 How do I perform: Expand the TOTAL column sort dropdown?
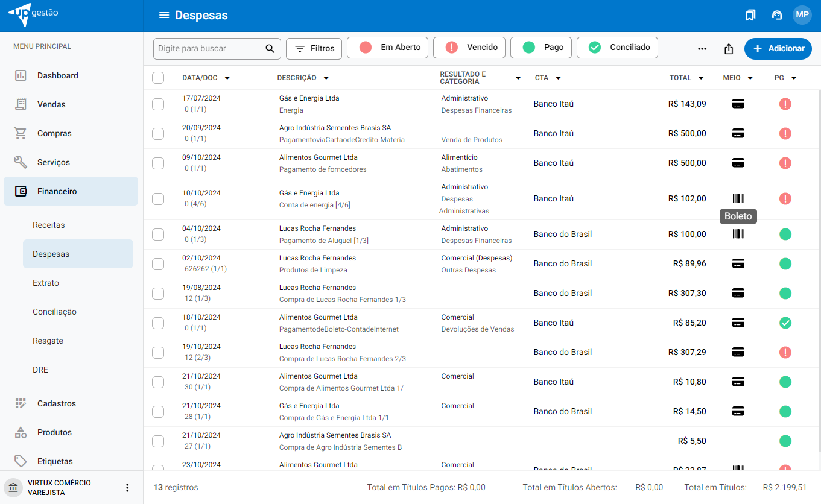point(701,78)
